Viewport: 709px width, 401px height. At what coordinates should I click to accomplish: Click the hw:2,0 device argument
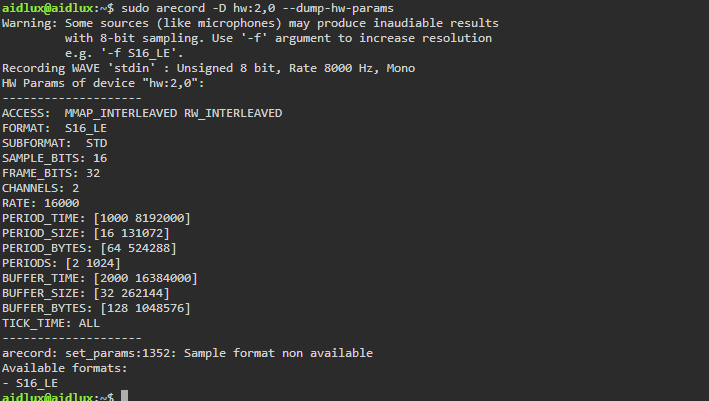(254, 8)
